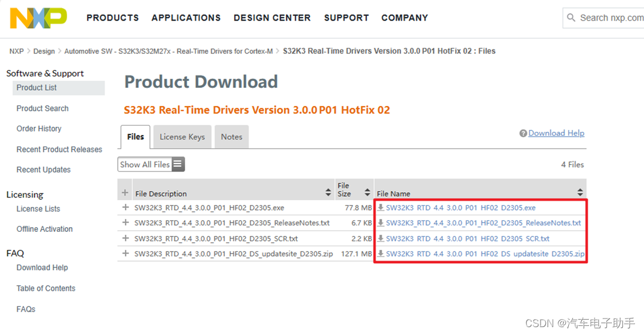Expand the D2305.exe file description row

click(125, 208)
